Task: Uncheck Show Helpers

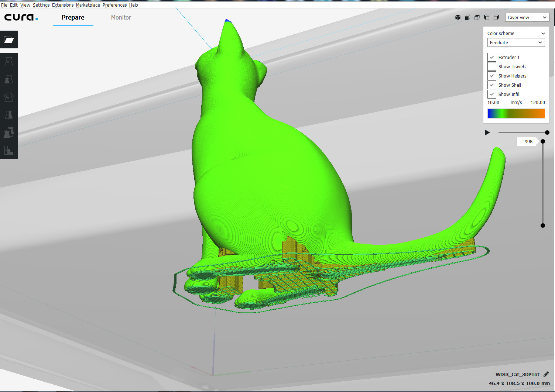Action: pos(491,76)
